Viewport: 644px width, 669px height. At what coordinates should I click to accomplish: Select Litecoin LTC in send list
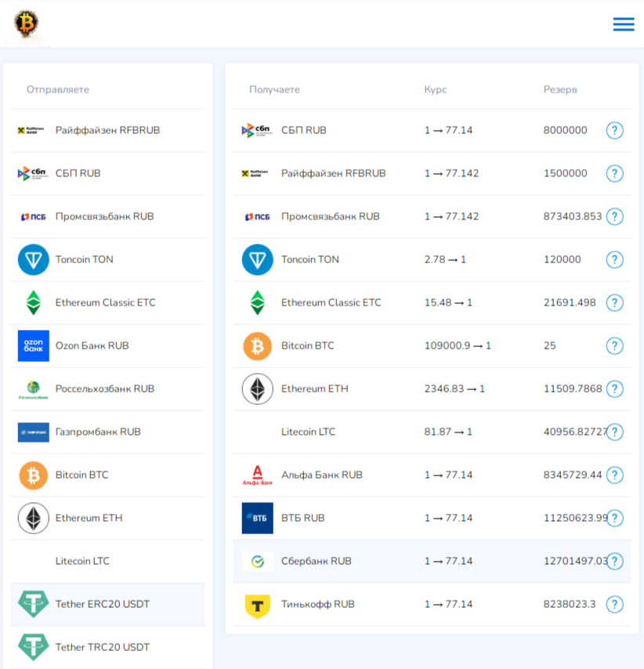[107, 561]
